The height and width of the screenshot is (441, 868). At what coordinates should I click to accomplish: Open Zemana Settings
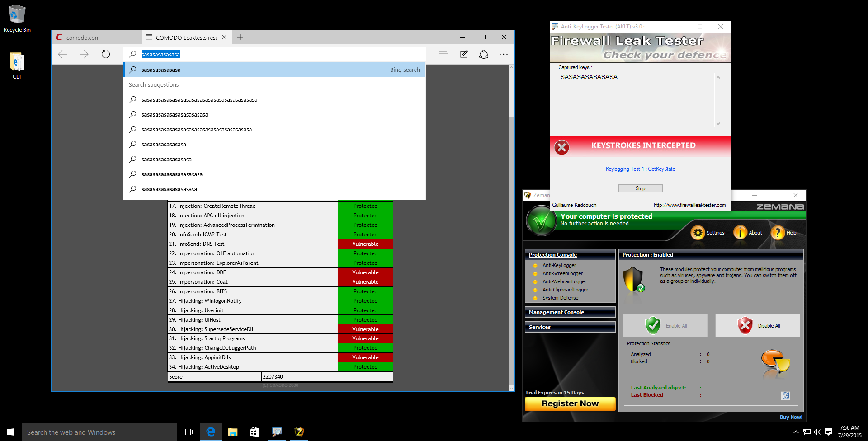coord(708,233)
